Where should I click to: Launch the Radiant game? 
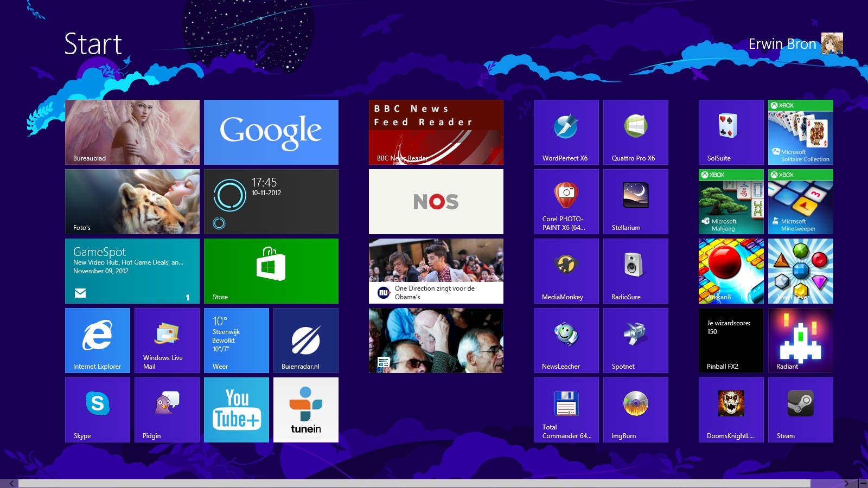click(x=801, y=341)
